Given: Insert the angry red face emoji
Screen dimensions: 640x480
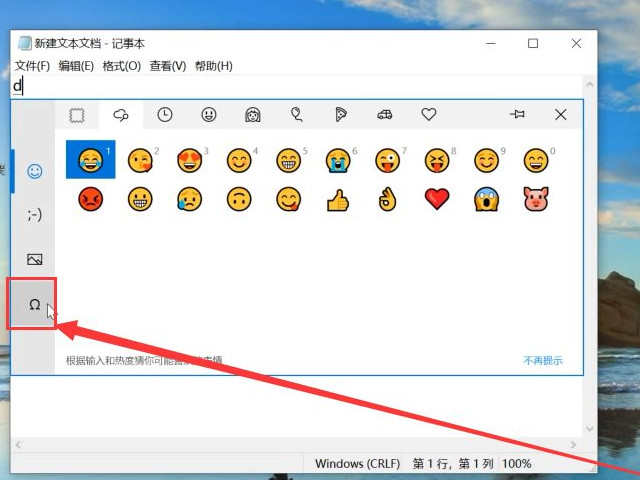Looking at the screenshot, I should coord(91,199).
